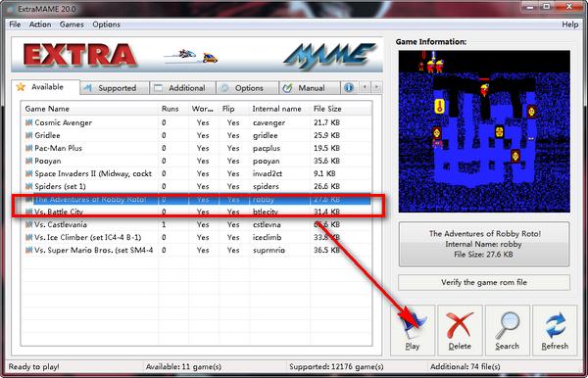Open the File menu
Viewport: 588px width, 378px height.
click(x=15, y=24)
